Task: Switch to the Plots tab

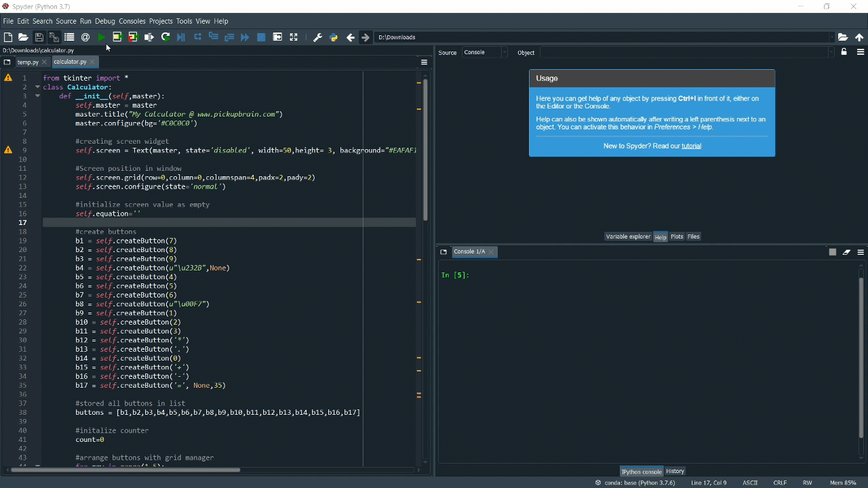Action: (x=677, y=237)
